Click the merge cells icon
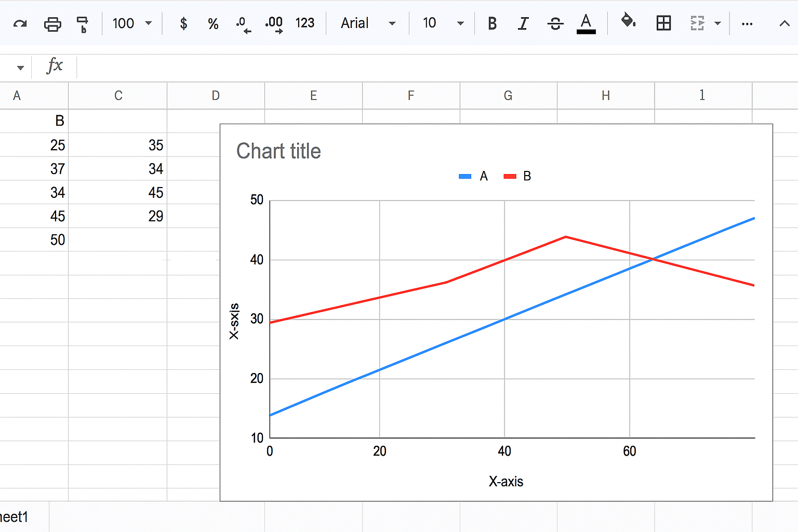Image resolution: width=798 pixels, height=532 pixels. (x=697, y=23)
